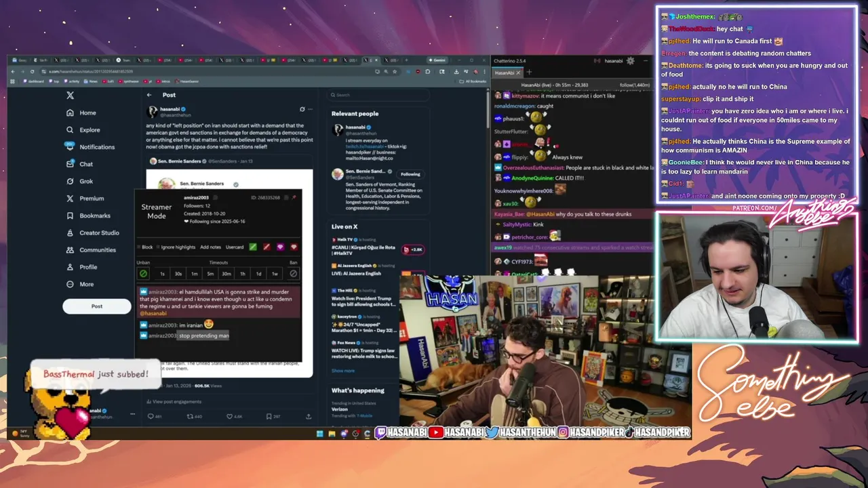Open Chatterino settings gear
The image size is (868, 488).
coord(630,60)
